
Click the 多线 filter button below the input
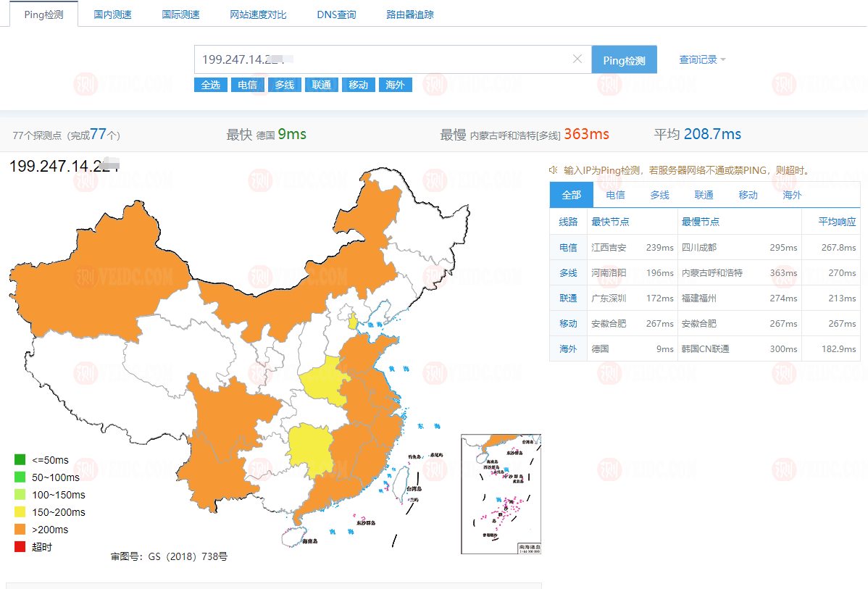coord(284,85)
